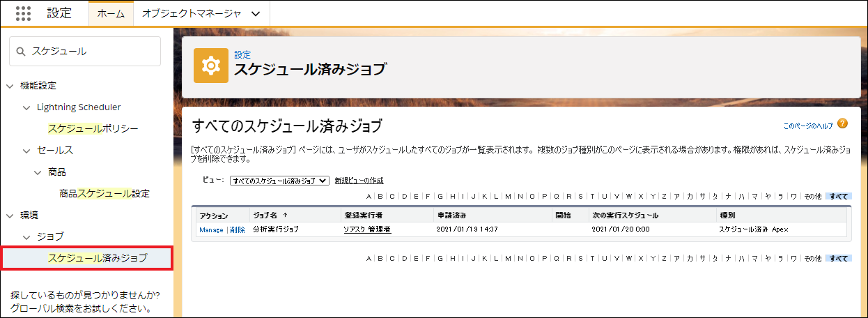The height and width of the screenshot is (318, 868).
Task: Click the Manage link for 分析実行ジョブ
Action: (x=211, y=229)
